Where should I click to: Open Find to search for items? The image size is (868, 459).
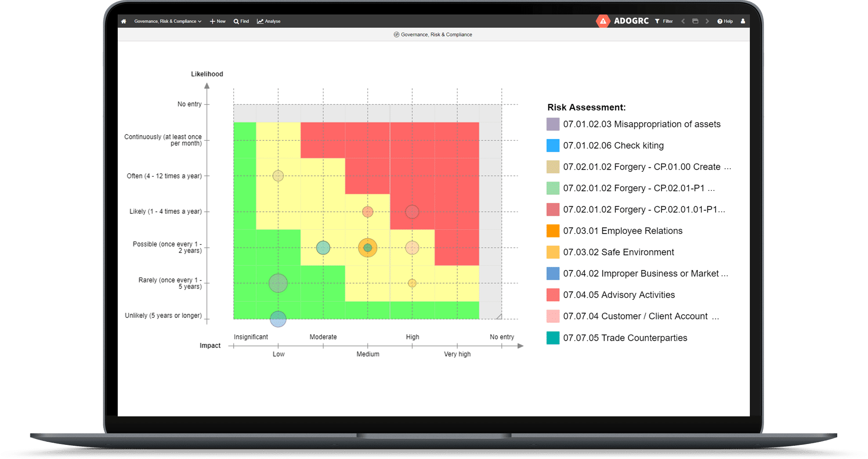click(x=241, y=21)
